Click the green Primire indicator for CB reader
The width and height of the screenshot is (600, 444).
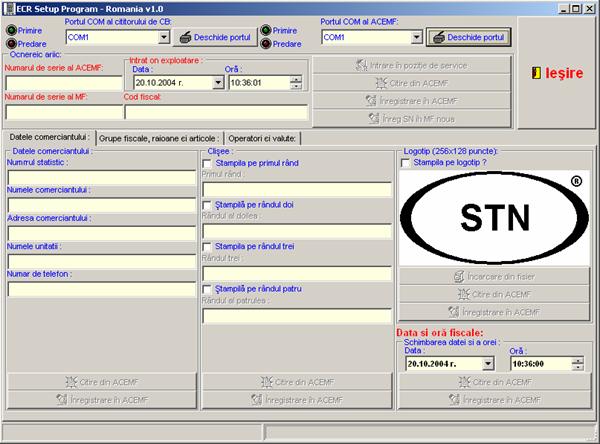pos(11,30)
